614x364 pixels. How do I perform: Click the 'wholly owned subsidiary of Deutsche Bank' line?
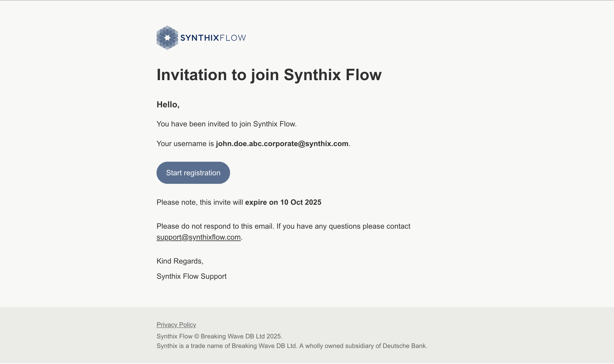coord(292,346)
